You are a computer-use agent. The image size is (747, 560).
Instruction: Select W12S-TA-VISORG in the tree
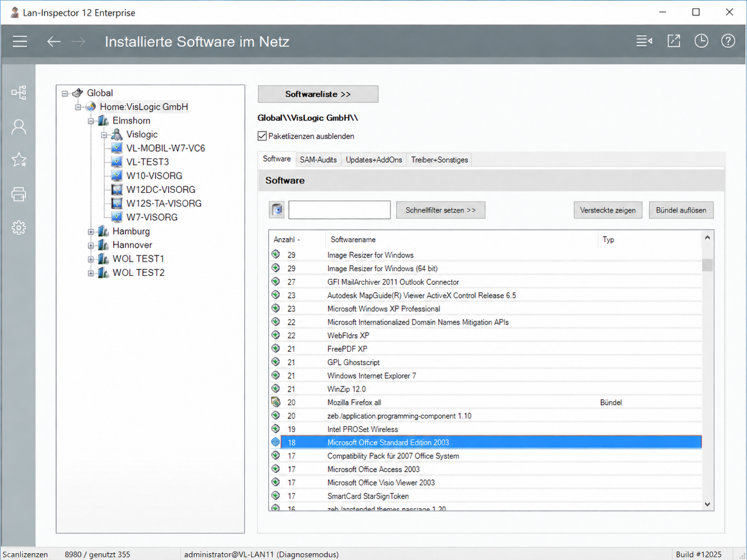click(164, 203)
